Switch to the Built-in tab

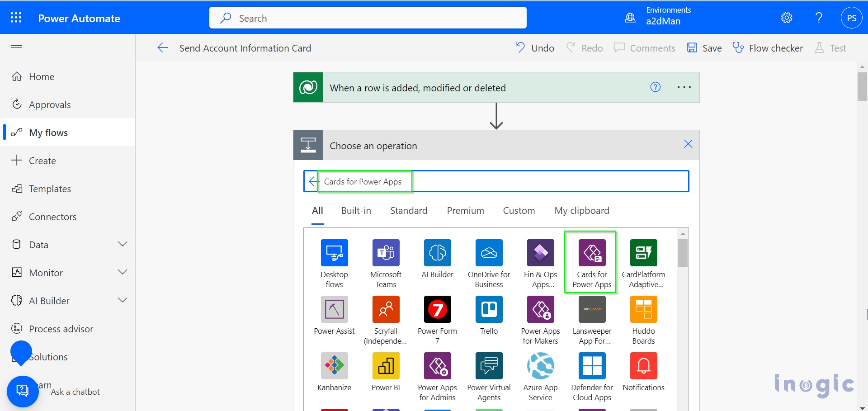[x=356, y=211]
